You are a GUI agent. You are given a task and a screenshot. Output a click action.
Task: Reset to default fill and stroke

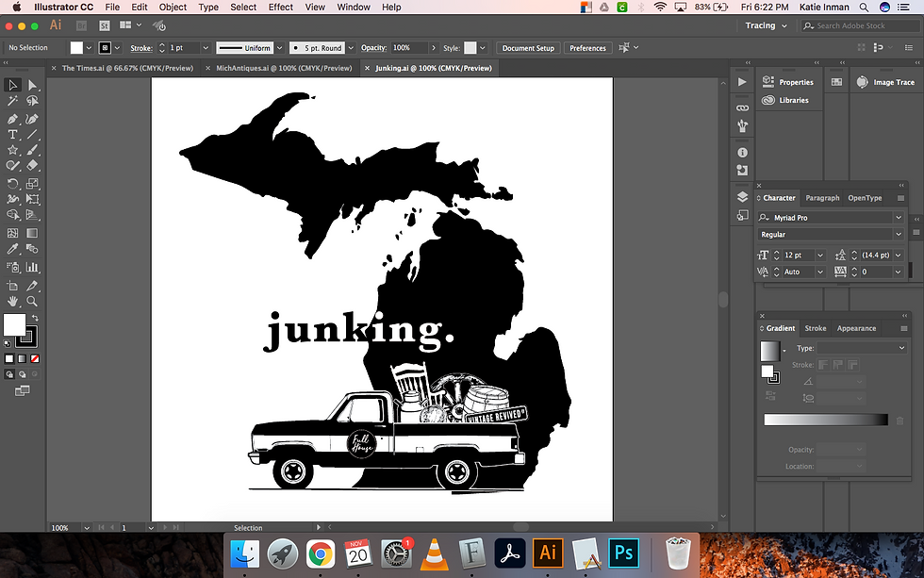point(8,343)
